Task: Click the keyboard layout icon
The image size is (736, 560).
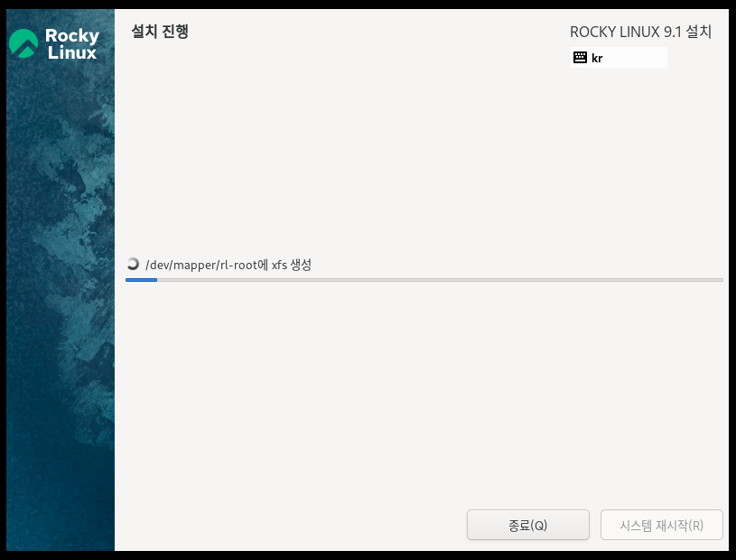Action: pyautogui.click(x=580, y=58)
